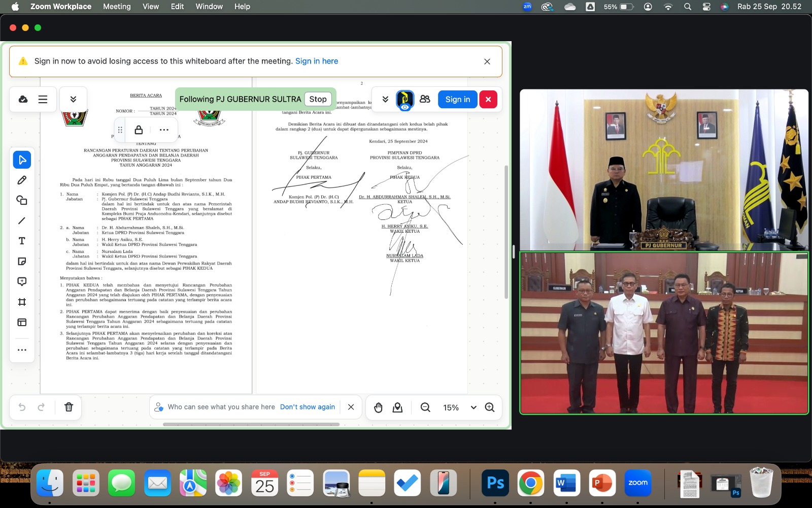Stop following PJ GUBERNUR SULTRA
Screen dimensions: 812x508
pos(318,99)
